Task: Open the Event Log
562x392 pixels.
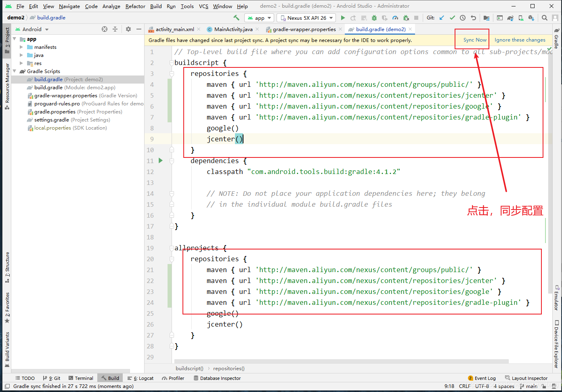Action: coord(482,378)
